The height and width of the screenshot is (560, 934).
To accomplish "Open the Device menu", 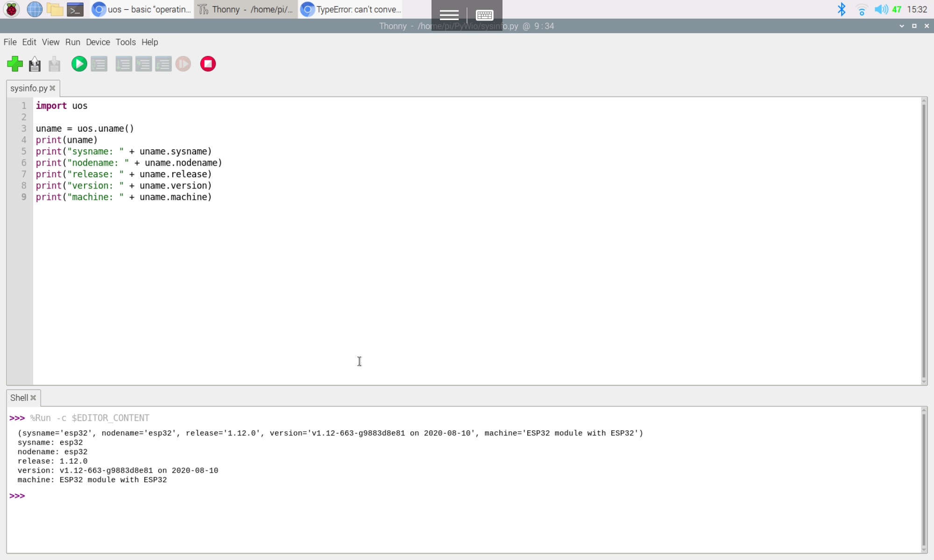I will tap(98, 42).
